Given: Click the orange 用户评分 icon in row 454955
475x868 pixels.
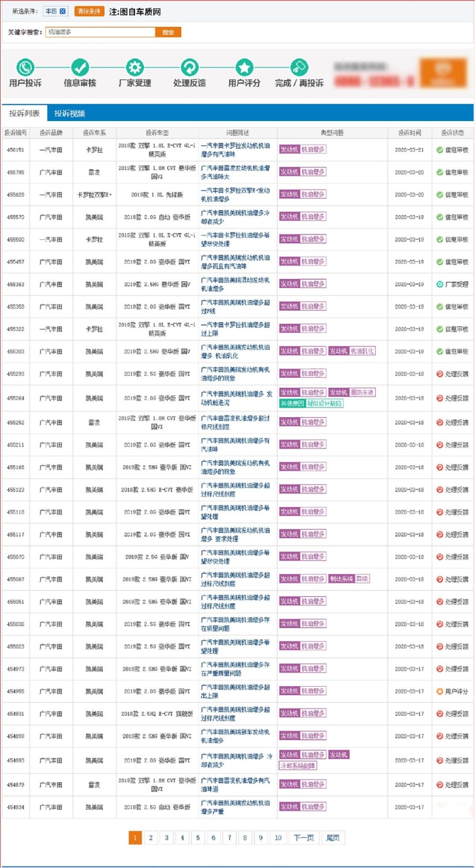Looking at the screenshot, I should click(439, 691).
